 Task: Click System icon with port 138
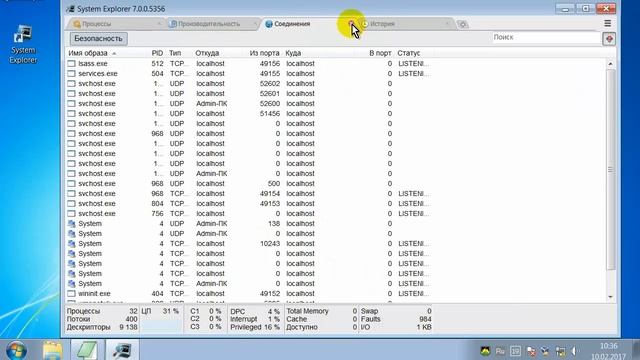pos(71,224)
